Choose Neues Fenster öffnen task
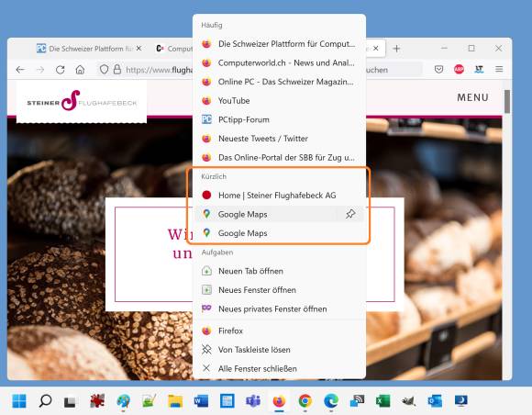532x415 pixels. 279,290
